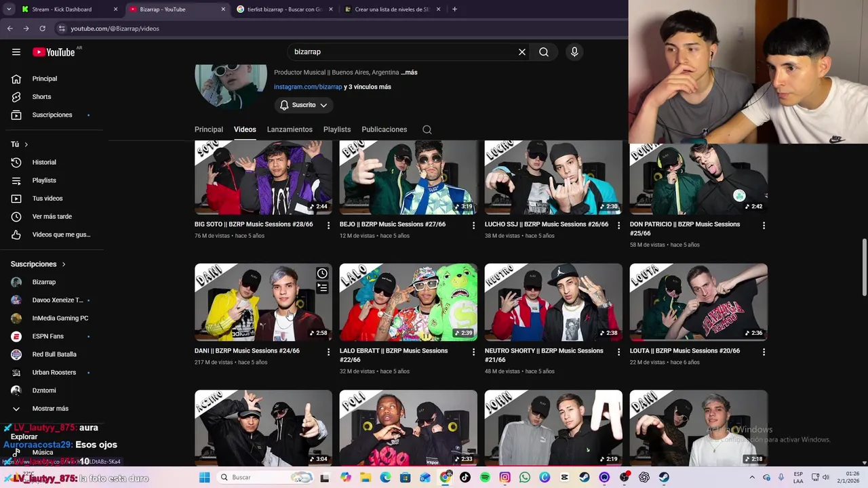
Task: Expand the Tú section
Action: [20, 144]
